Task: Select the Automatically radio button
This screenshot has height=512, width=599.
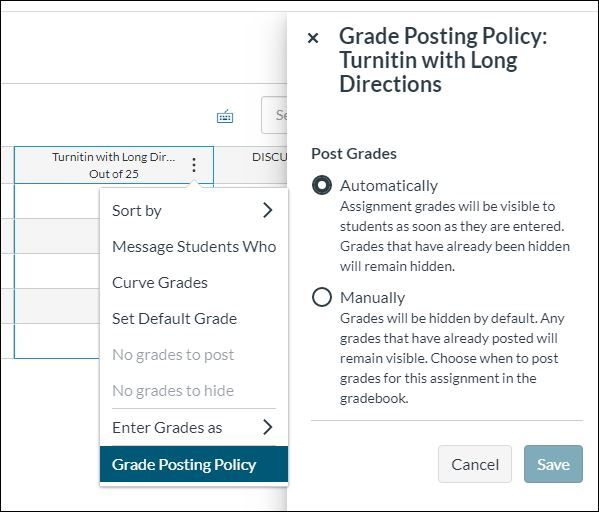Action: (x=322, y=185)
